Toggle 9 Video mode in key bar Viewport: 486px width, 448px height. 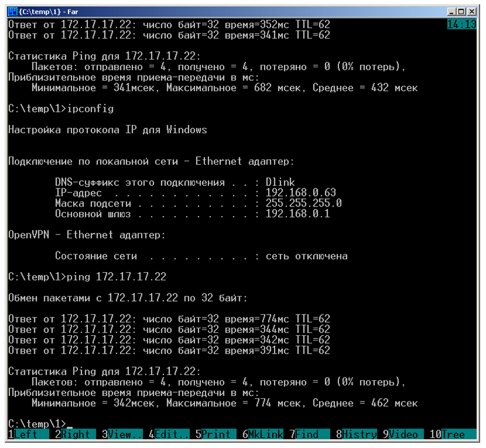(x=405, y=434)
